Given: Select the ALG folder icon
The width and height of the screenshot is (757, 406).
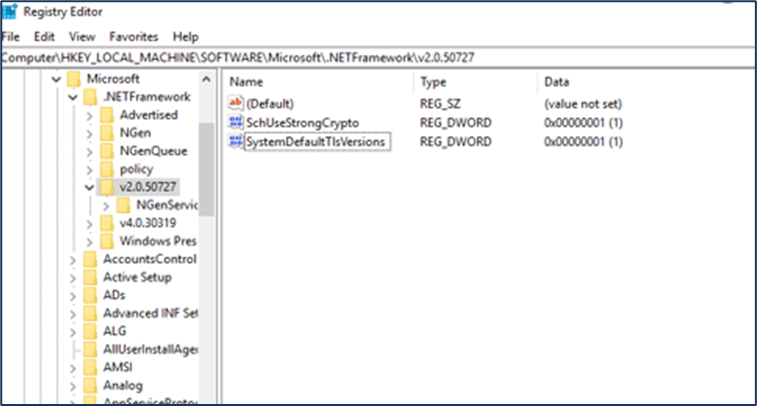Looking at the screenshot, I should tap(90, 331).
